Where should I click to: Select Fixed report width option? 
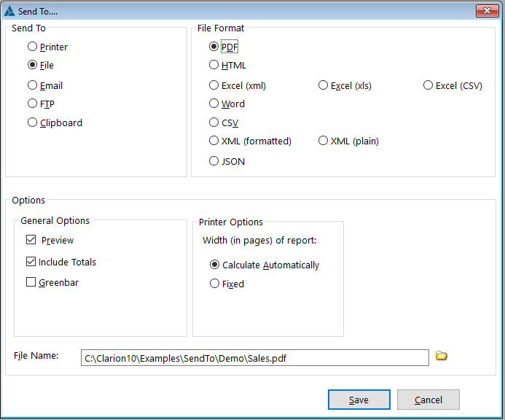coord(215,284)
